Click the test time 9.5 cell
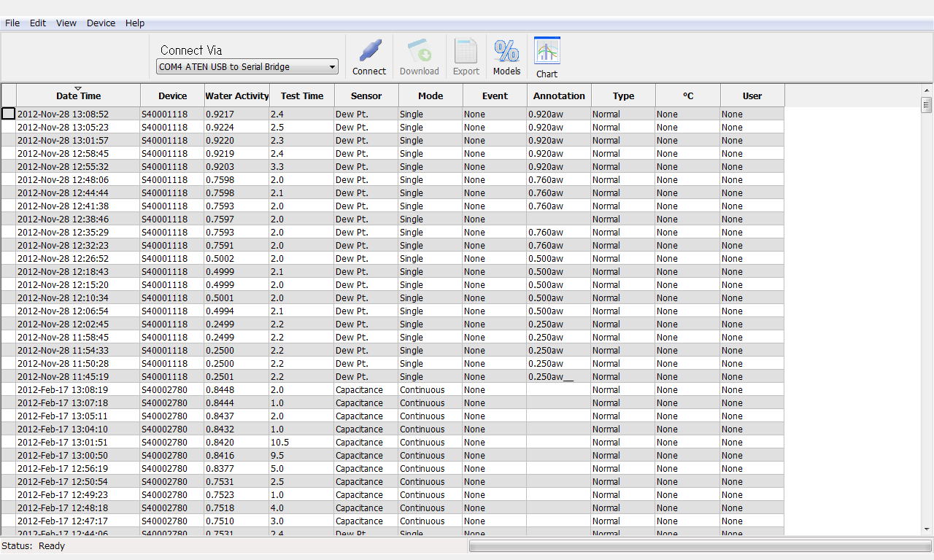Viewport: 934px width, 560px height. pos(302,456)
